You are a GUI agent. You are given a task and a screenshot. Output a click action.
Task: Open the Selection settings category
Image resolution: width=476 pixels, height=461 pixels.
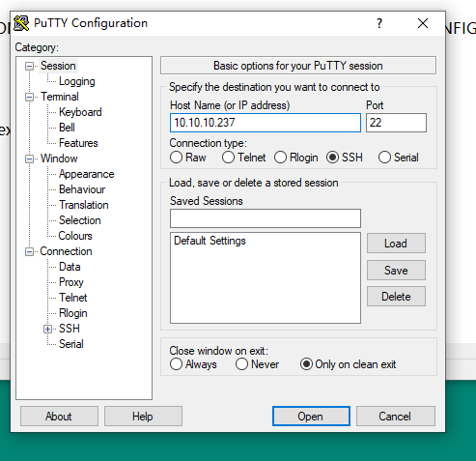pos(80,220)
